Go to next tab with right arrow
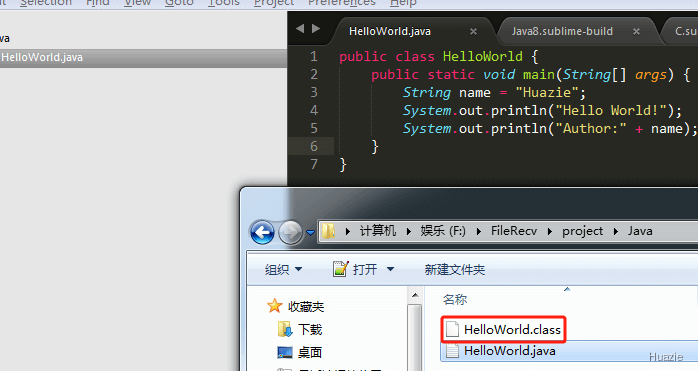This screenshot has width=698, height=371. (x=316, y=29)
